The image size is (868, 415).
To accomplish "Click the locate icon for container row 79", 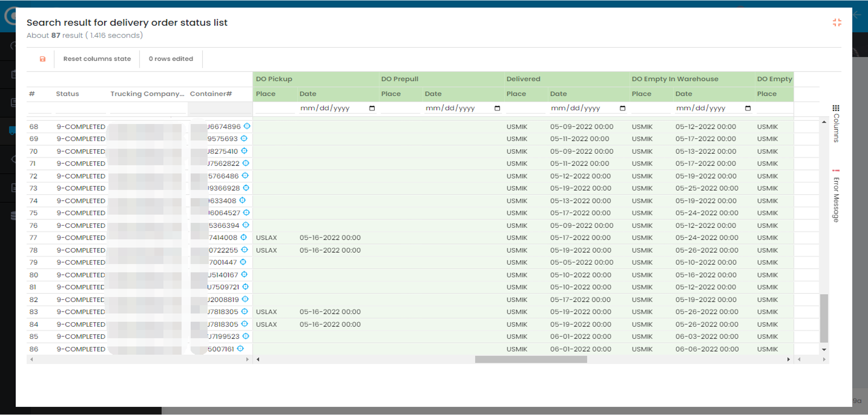I will (243, 262).
